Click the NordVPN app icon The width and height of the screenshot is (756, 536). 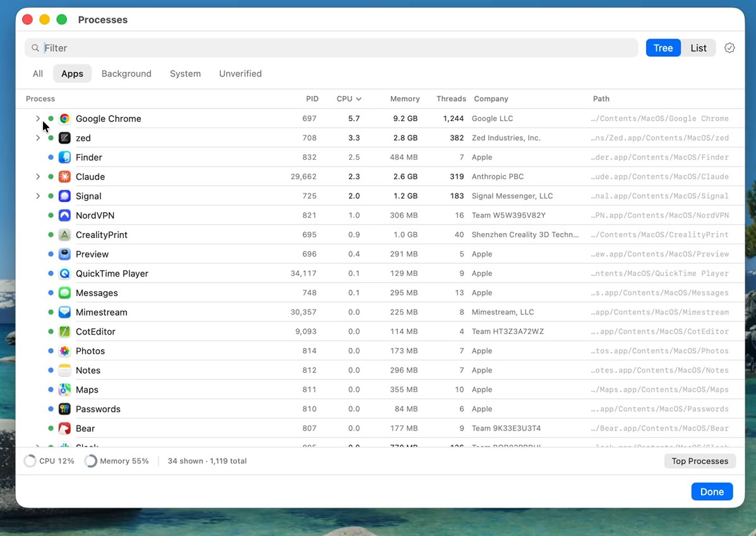[x=64, y=215]
